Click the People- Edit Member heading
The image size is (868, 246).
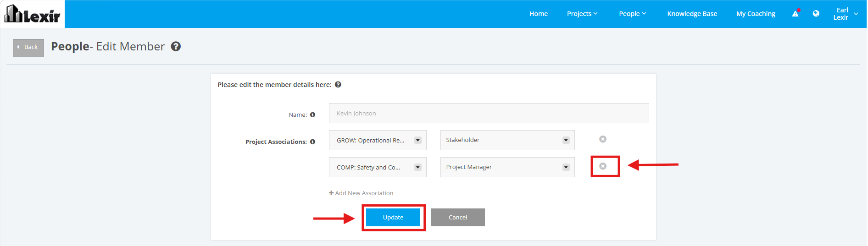click(108, 46)
